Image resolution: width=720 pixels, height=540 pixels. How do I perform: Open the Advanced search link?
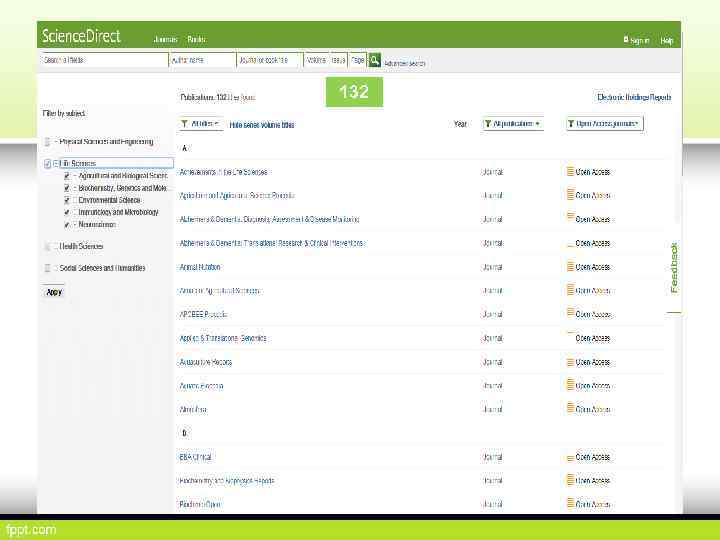pyautogui.click(x=405, y=63)
